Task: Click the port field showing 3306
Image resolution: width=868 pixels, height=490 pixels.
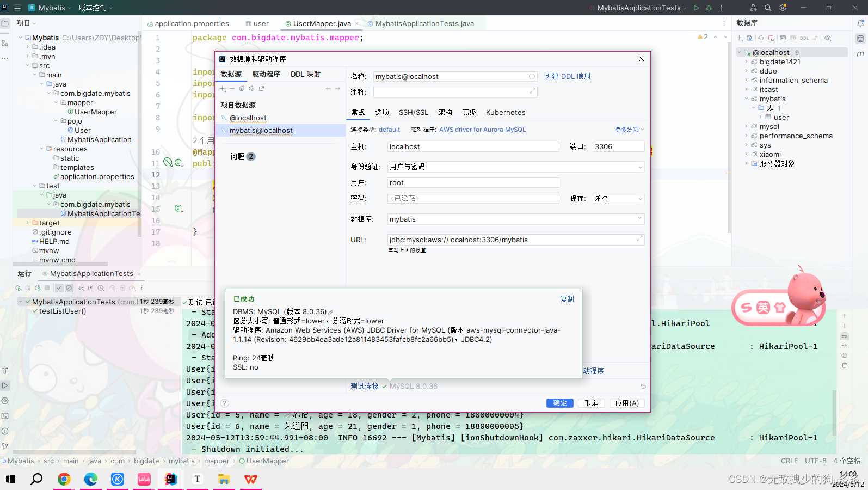Action: pyautogui.click(x=619, y=146)
